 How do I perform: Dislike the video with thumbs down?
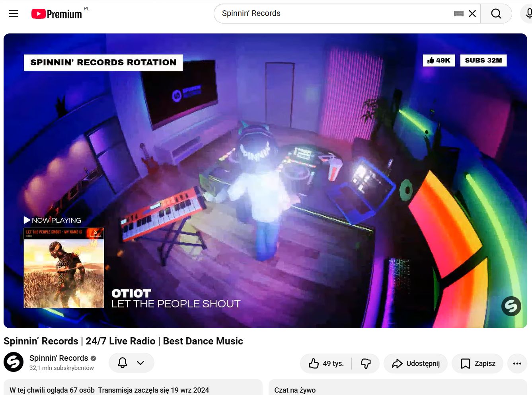point(366,363)
